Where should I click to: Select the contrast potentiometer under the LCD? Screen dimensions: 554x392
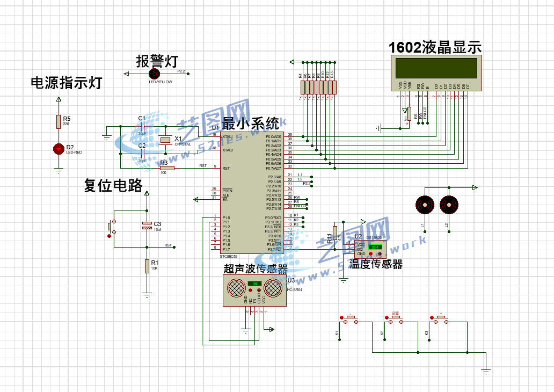[x=409, y=114]
